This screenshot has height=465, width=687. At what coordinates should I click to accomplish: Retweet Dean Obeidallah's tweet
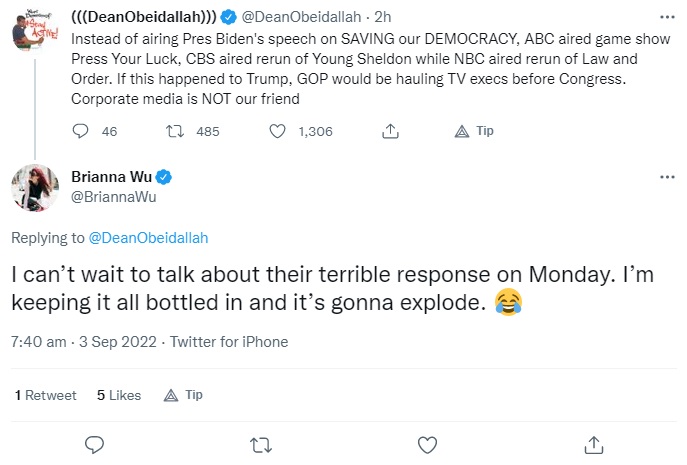pyautogui.click(x=175, y=131)
